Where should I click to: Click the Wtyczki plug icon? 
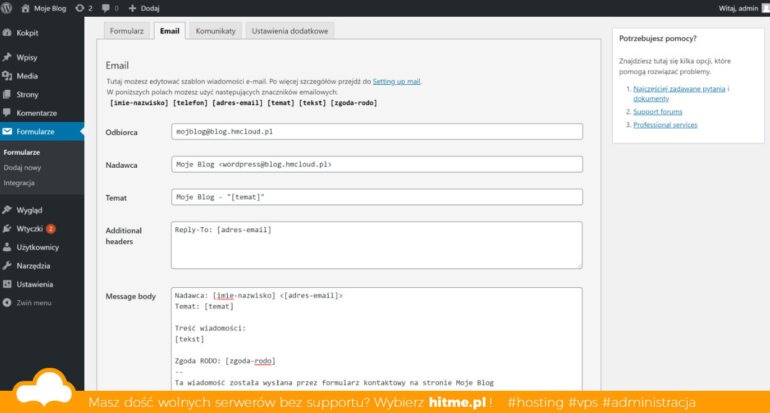[x=7, y=228]
